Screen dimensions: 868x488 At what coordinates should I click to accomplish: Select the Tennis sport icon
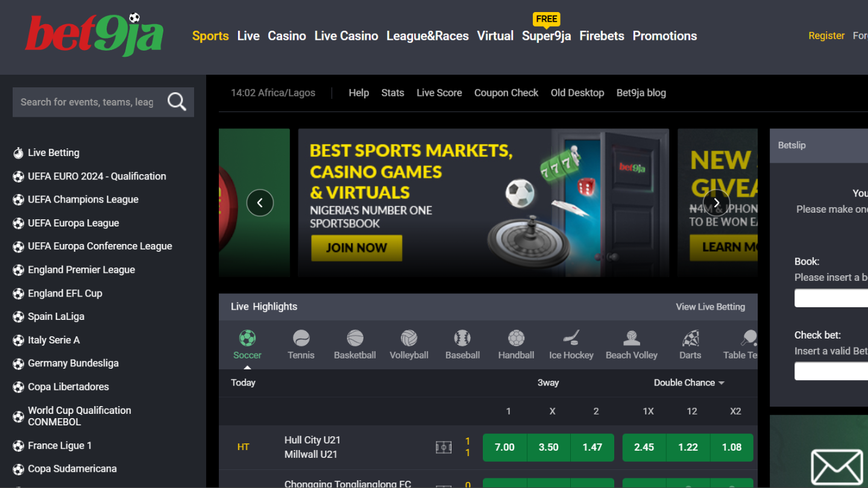[x=301, y=338]
